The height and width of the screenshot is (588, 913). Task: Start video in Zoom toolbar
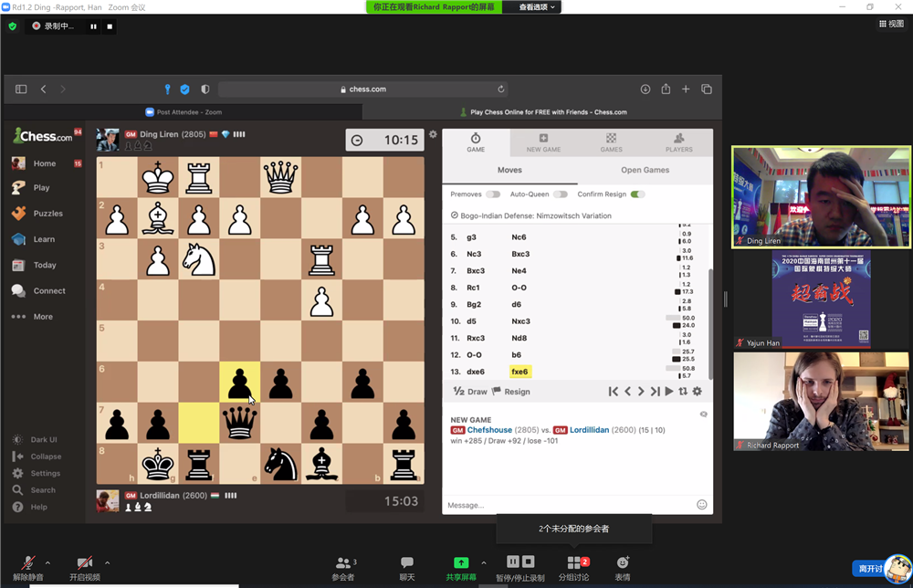pyautogui.click(x=84, y=568)
